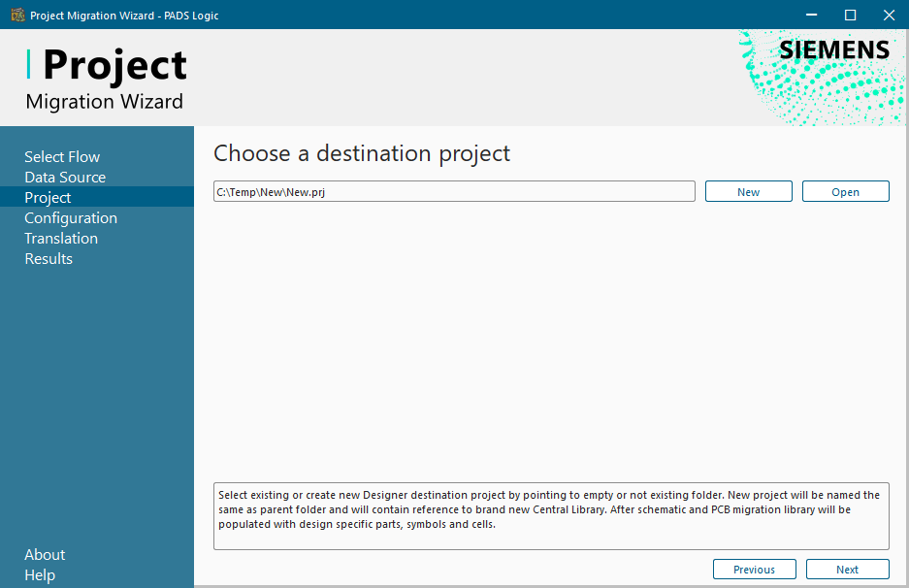Go back with the Previous button
909x588 pixels.
(x=754, y=570)
